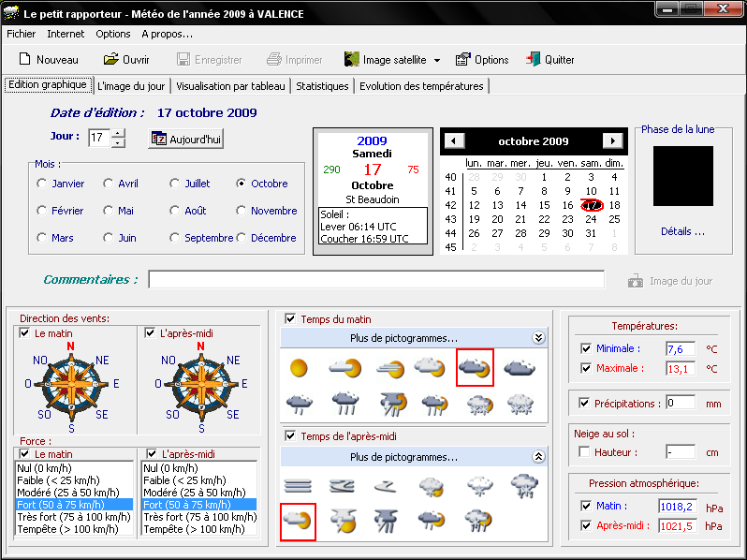Choose the dark overcast cloud morning pictogram
This screenshot has height=560, width=747.
click(520, 368)
